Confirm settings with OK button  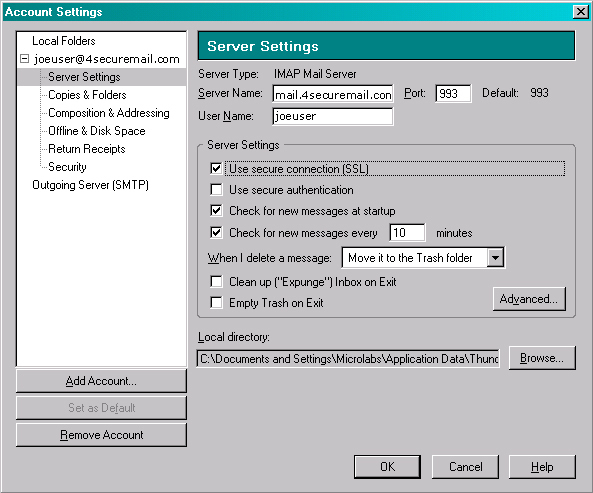[387, 467]
